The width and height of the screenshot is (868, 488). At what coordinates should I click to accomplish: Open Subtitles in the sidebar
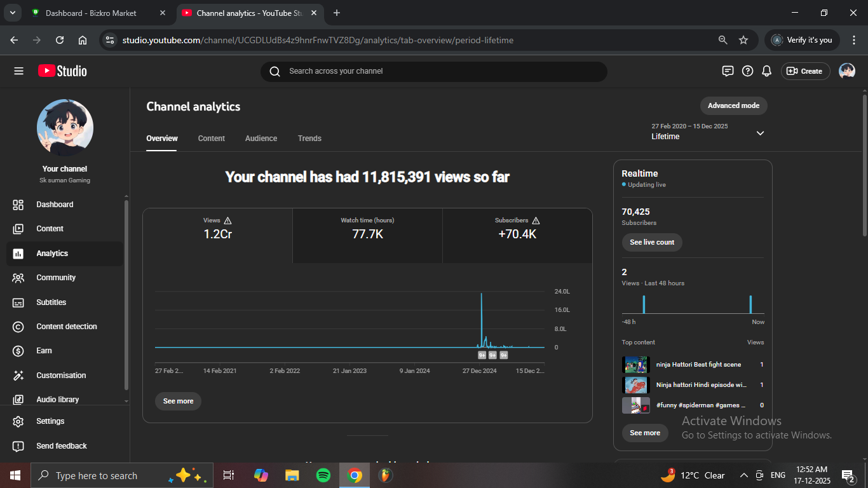(x=51, y=302)
